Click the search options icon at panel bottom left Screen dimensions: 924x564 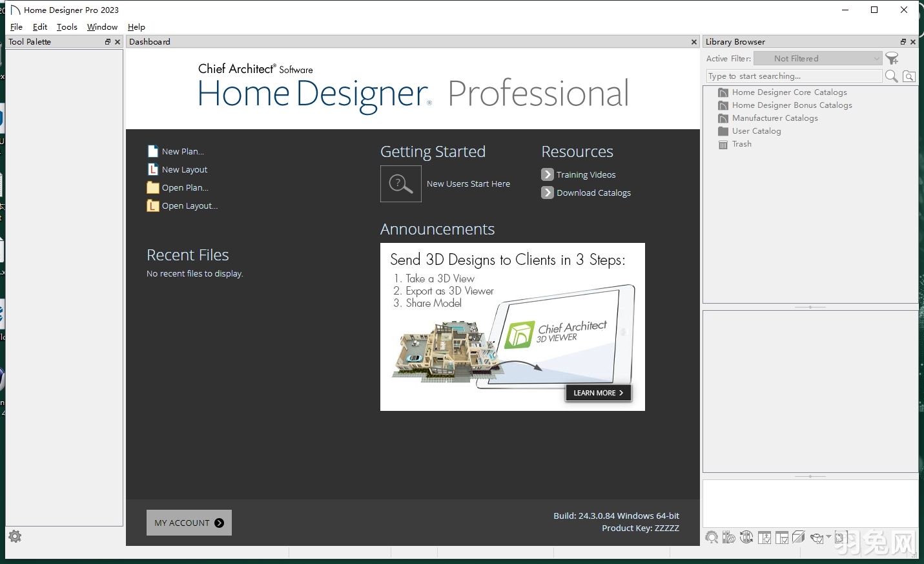click(712, 538)
